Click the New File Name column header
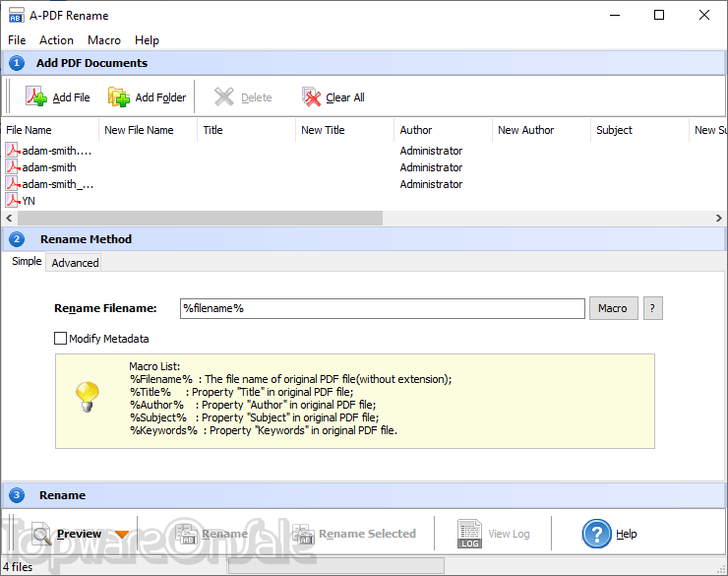 [x=149, y=130]
